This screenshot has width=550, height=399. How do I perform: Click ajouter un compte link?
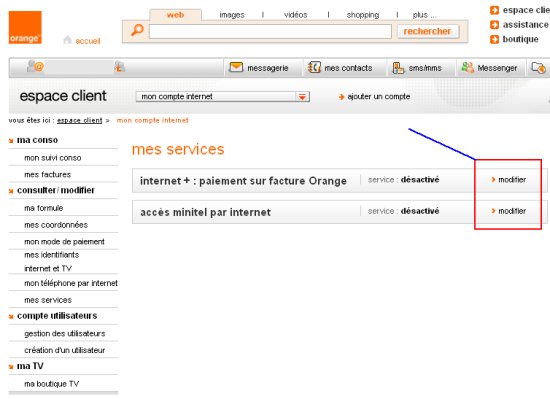(378, 96)
